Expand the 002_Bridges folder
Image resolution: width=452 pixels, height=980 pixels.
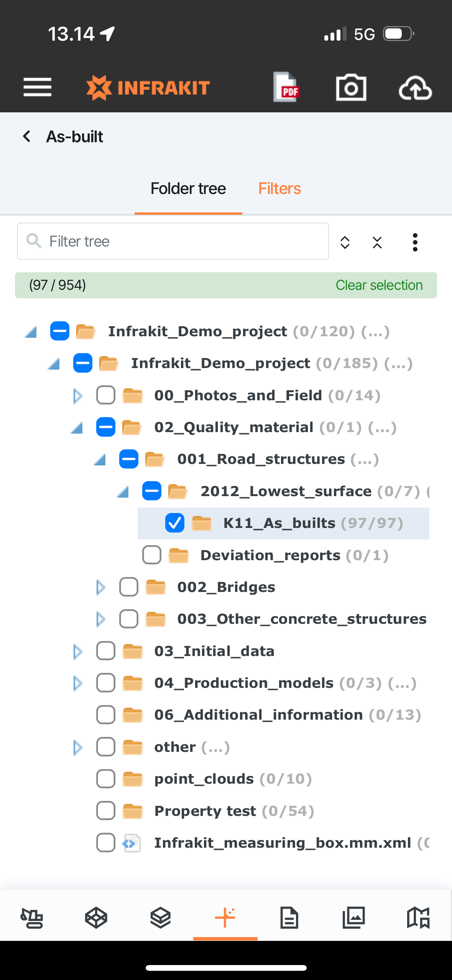100,587
